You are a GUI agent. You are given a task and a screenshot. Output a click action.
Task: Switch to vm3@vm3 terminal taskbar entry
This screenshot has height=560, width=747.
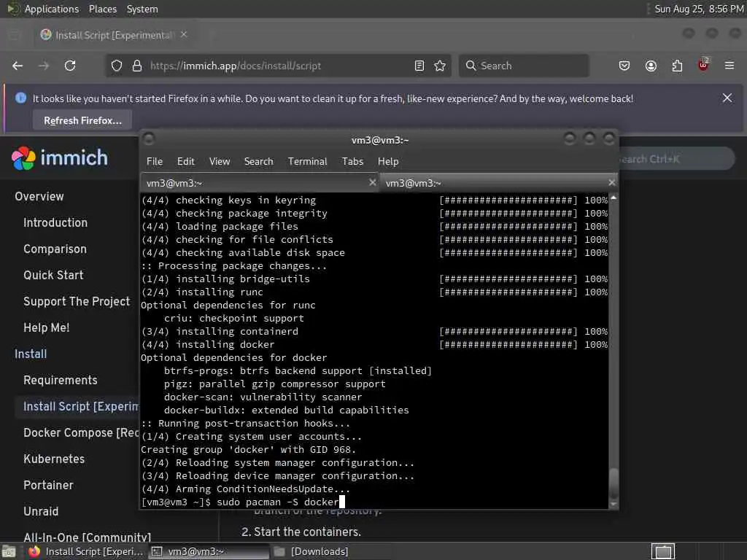coord(209,551)
